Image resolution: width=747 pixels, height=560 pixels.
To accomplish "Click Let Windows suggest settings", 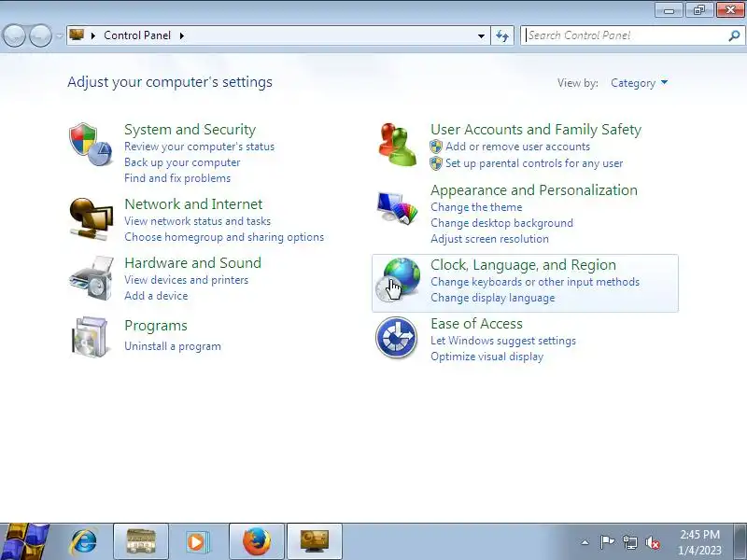I will pyautogui.click(x=503, y=341).
